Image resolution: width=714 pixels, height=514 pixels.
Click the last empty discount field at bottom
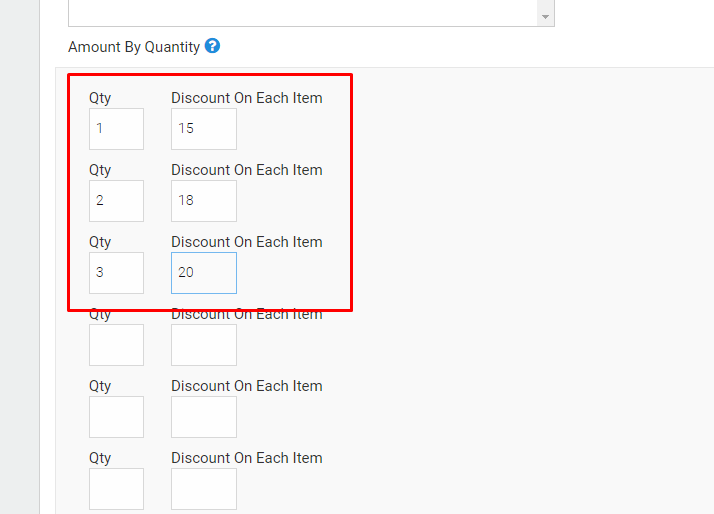204,489
